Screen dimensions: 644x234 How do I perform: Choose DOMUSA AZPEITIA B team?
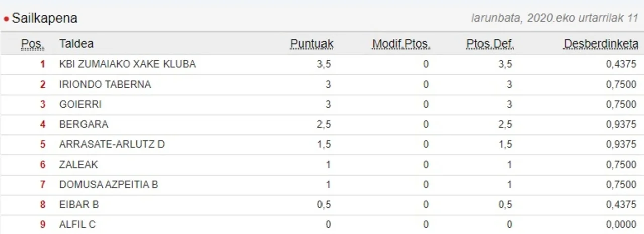tap(109, 185)
